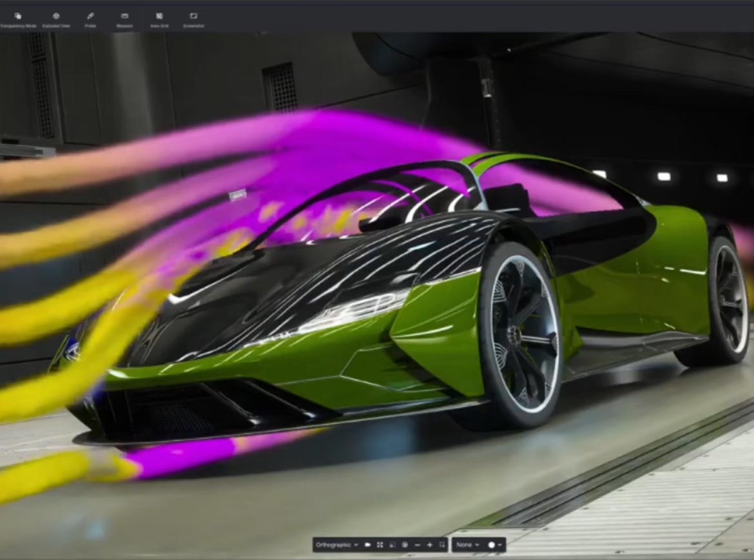This screenshot has width=754, height=560.
Task: Expand the chevron next to white circle
Action: coord(500,545)
